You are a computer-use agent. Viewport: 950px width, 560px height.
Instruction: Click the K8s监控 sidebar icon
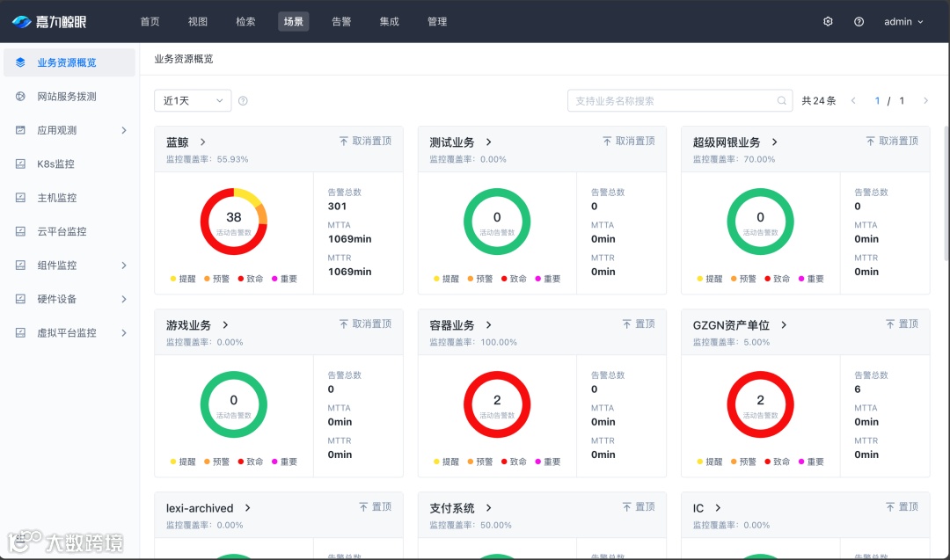pyautogui.click(x=20, y=164)
